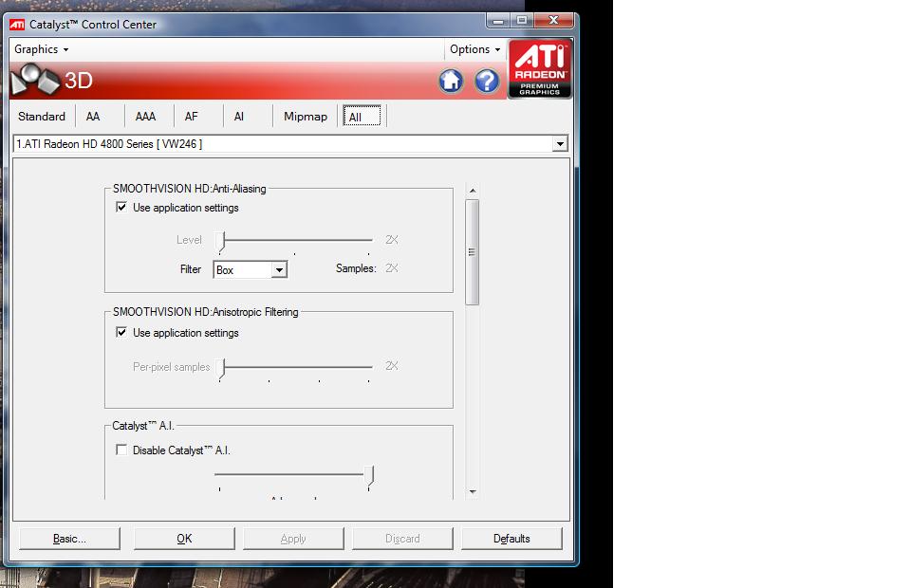
Task: Switch to the AF tab
Action: pyautogui.click(x=191, y=116)
